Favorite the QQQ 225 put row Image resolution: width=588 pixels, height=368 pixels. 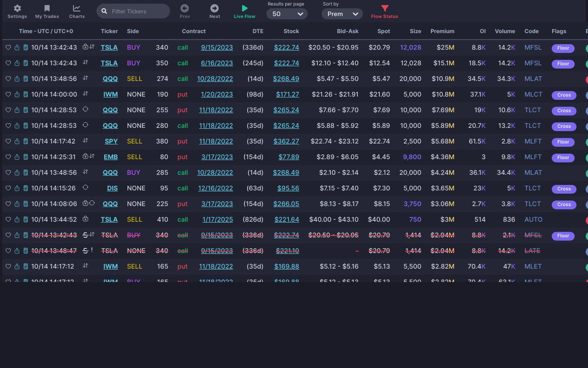point(8,204)
